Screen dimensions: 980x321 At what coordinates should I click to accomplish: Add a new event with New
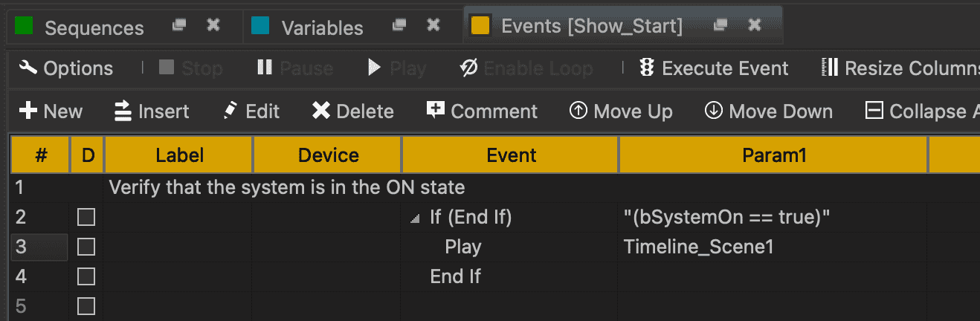[x=51, y=111]
